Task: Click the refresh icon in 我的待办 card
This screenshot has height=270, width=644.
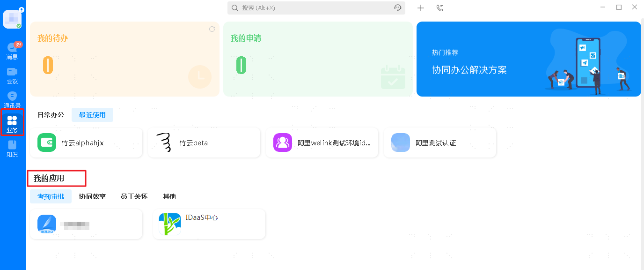Action: 212,29
